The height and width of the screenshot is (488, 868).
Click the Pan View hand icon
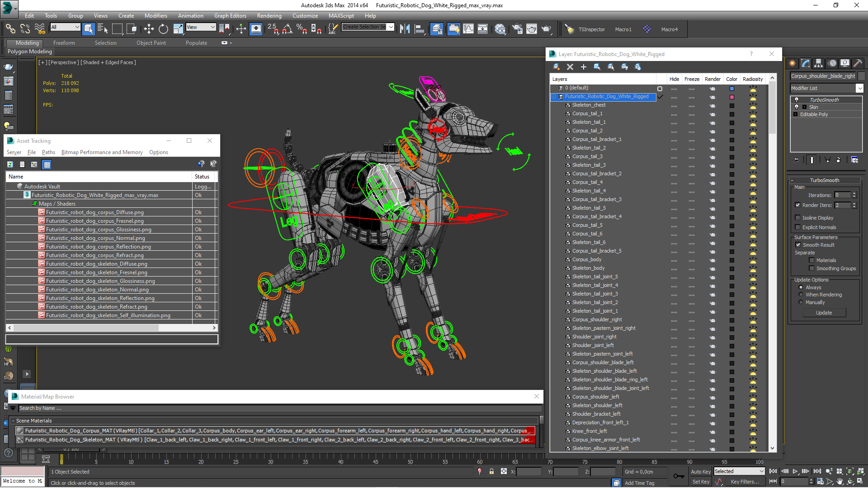pyautogui.click(x=840, y=482)
